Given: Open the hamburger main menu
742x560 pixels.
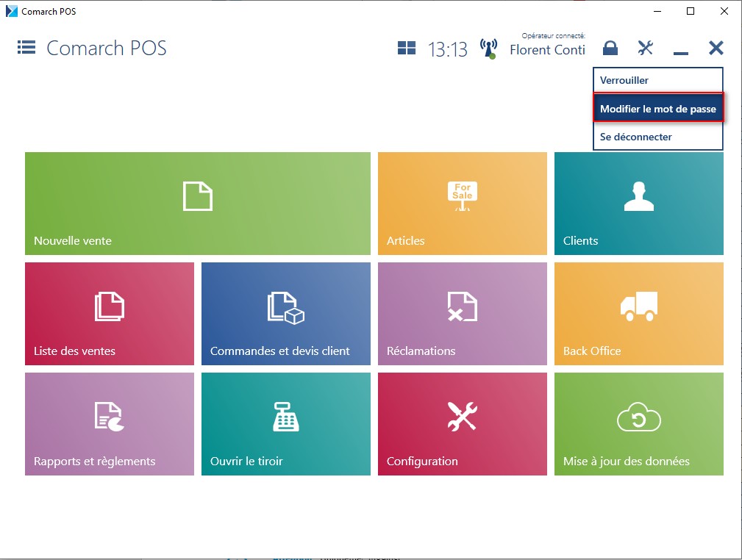Looking at the screenshot, I should [x=26, y=47].
